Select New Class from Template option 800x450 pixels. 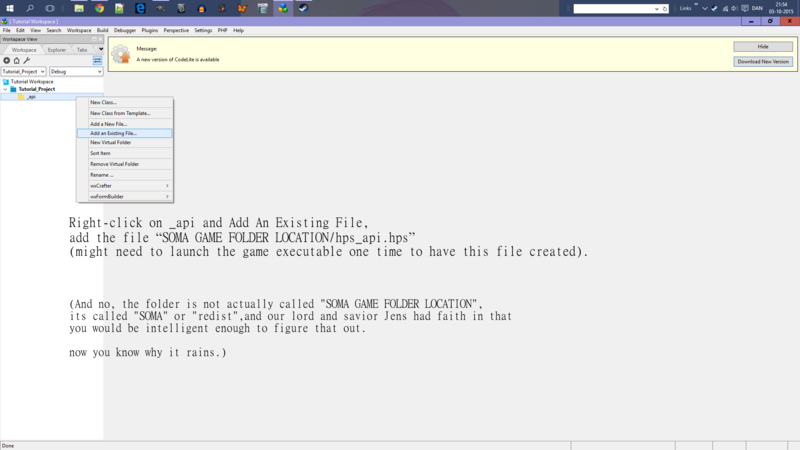pyautogui.click(x=120, y=113)
